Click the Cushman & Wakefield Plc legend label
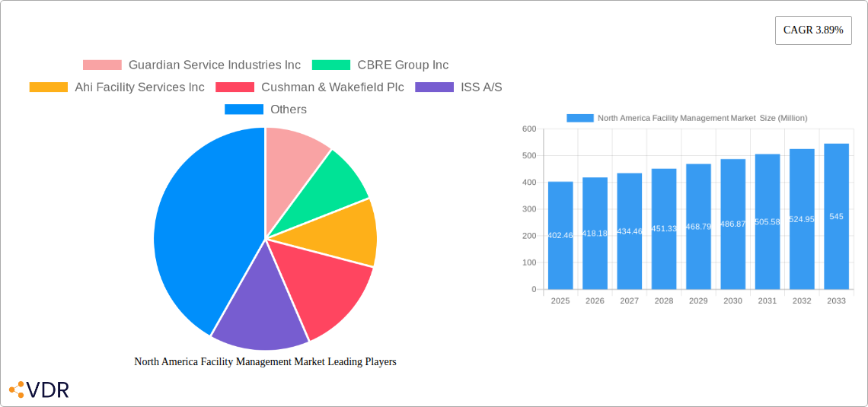This screenshot has width=868, height=407. coord(333,87)
